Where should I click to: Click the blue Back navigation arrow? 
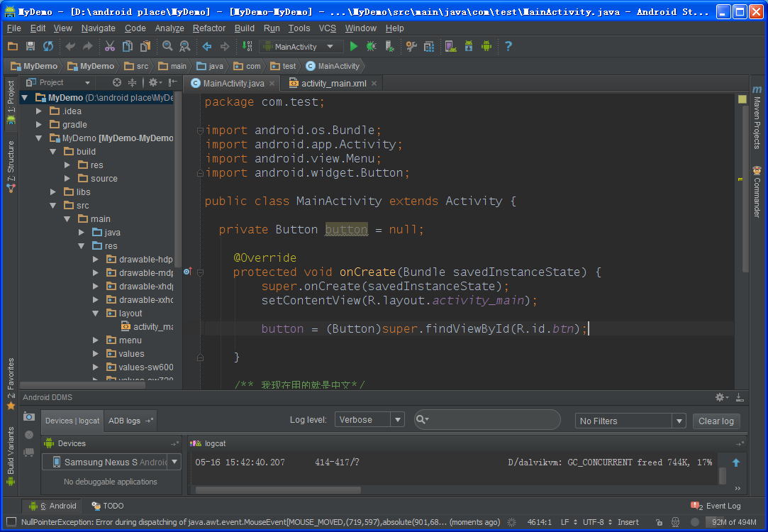coord(207,47)
